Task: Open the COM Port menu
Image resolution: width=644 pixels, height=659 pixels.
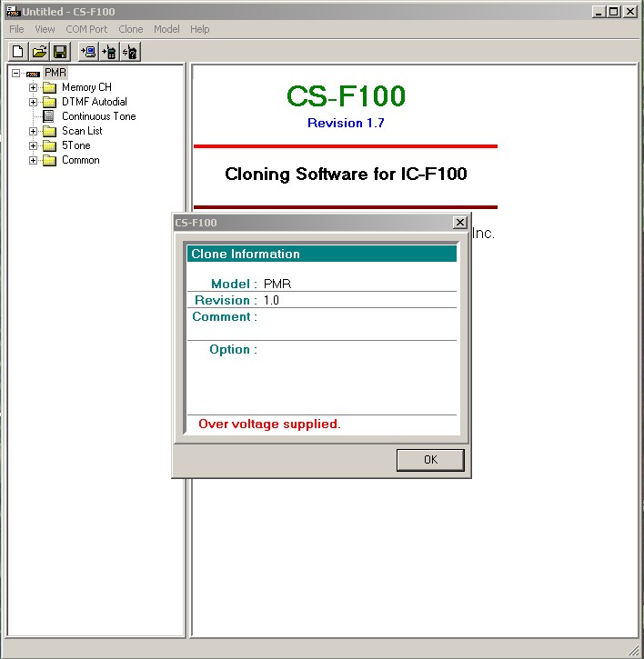Action: tap(86, 29)
